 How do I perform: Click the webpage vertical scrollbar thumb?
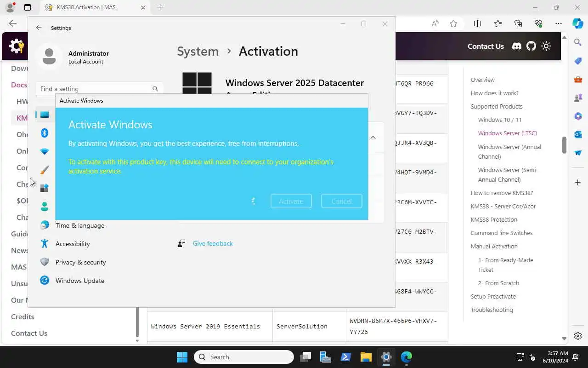click(x=564, y=145)
